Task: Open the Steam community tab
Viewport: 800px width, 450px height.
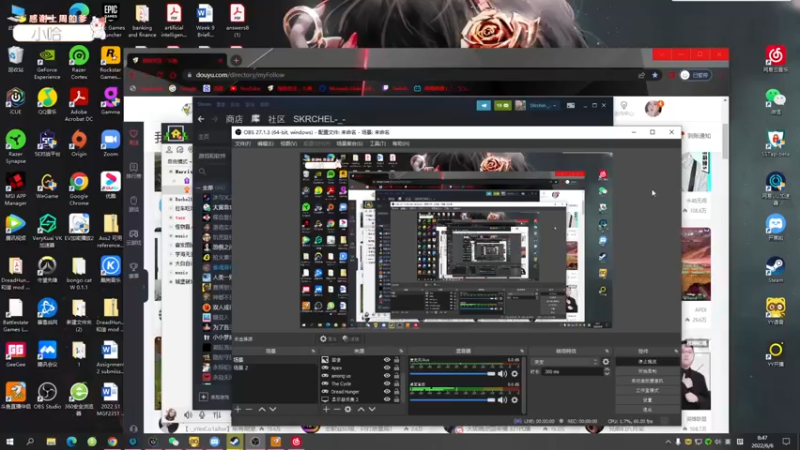Action: pos(276,119)
